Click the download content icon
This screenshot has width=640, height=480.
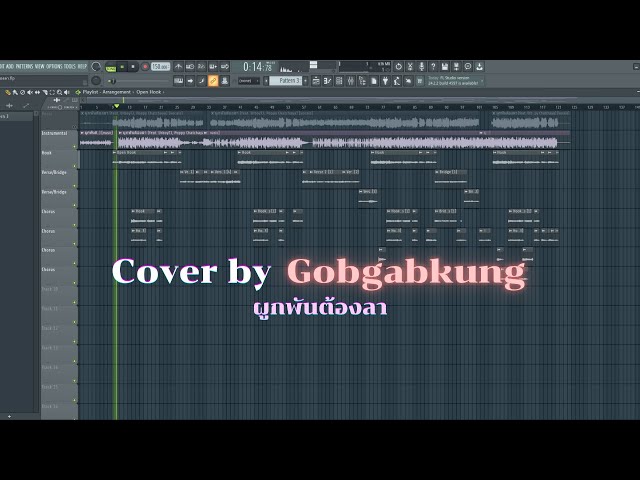pyautogui.click(x=479, y=67)
